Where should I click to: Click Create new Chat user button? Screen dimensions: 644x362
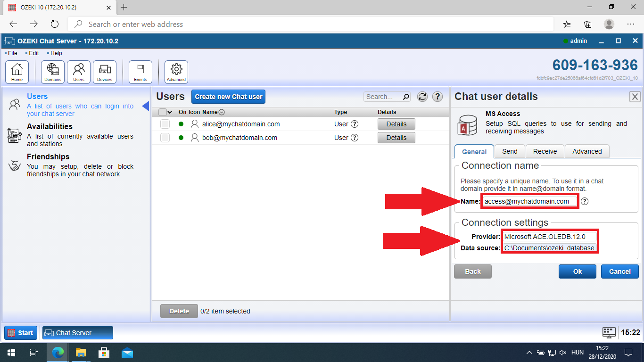[229, 97]
